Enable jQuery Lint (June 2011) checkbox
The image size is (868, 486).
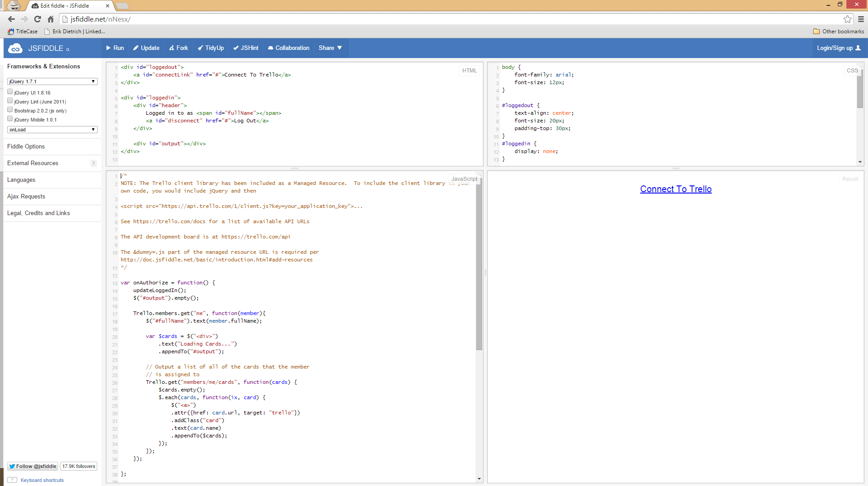(x=10, y=101)
